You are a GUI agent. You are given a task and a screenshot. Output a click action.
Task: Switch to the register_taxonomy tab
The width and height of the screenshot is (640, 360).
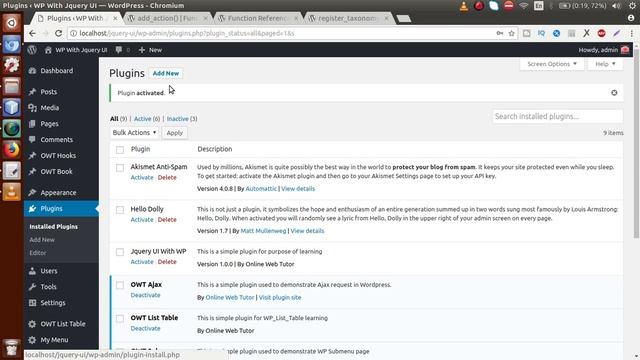(x=349, y=18)
